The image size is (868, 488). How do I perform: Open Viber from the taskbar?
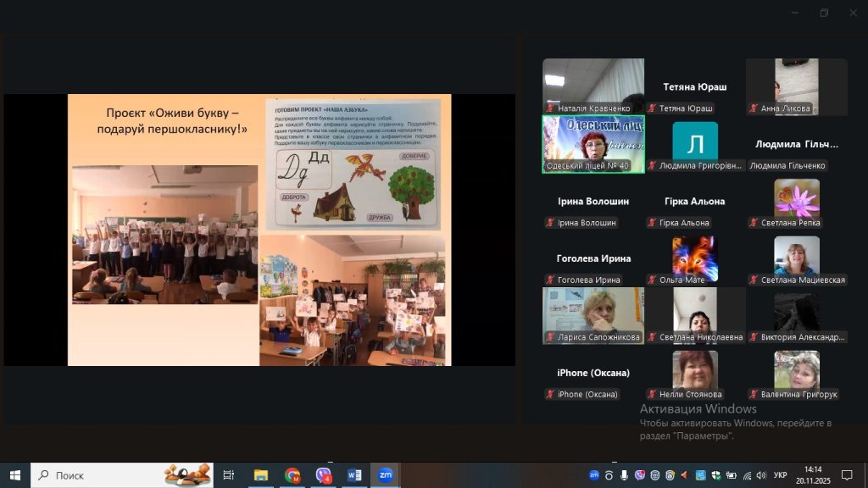tap(324, 475)
